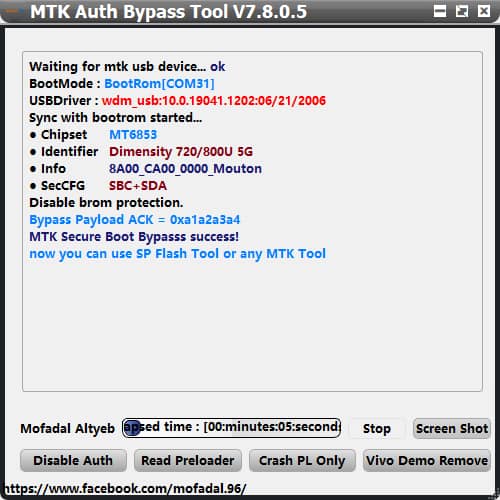Click the Dimensity 720/800U 5G identifier
The image size is (500, 500).
(181, 152)
